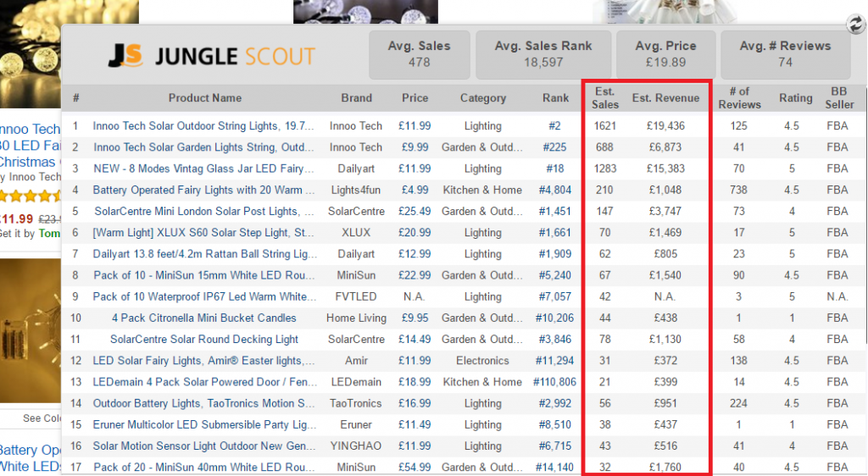Sort by the Rank column header
The image size is (868, 476).
click(x=555, y=98)
